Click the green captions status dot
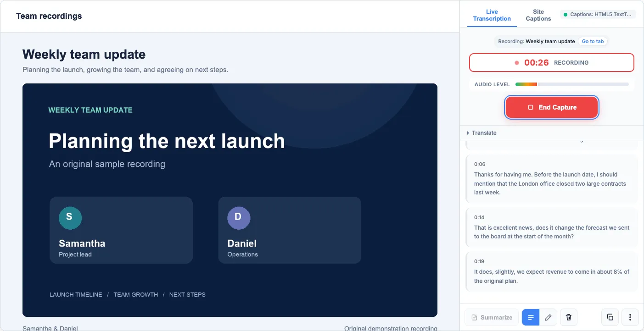The width and height of the screenshot is (644, 331). point(566,15)
